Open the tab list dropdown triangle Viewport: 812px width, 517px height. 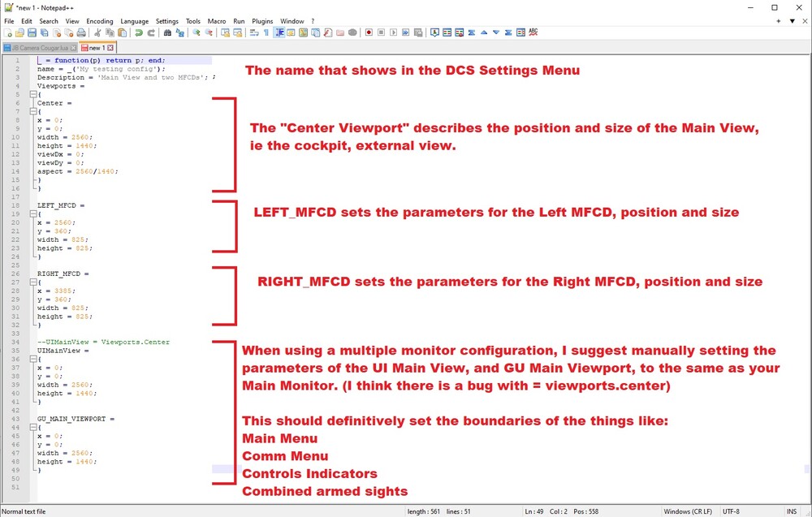point(792,21)
